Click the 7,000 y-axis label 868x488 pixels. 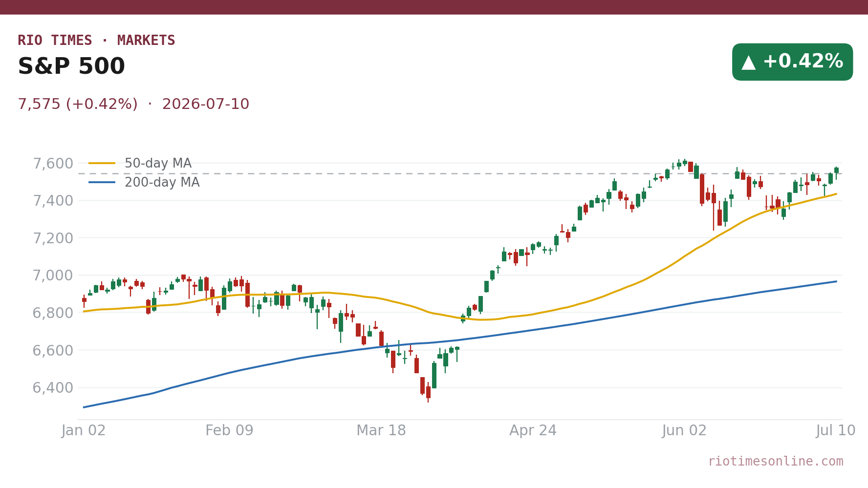53,276
